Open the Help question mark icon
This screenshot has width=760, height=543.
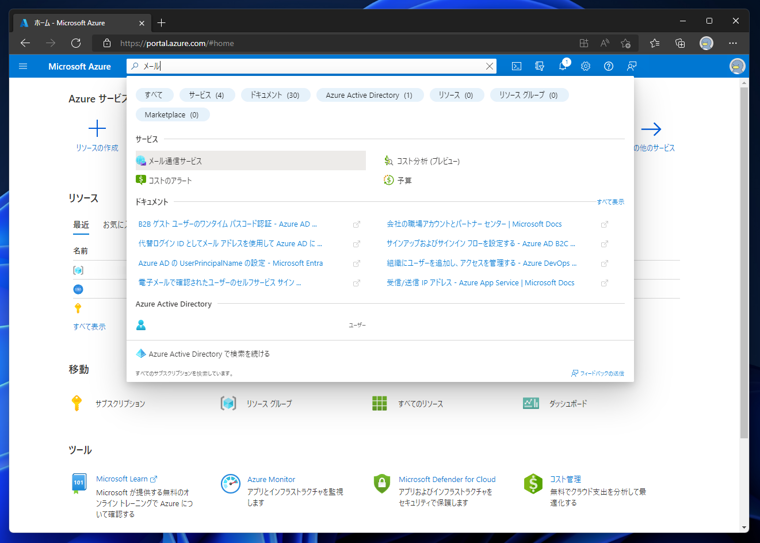tap(608, 66)
